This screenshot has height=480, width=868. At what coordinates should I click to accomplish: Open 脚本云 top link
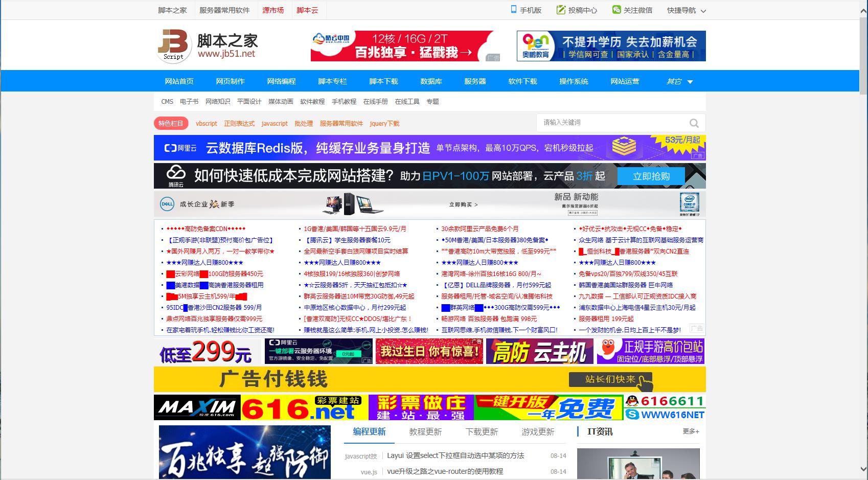coord(307,10)
